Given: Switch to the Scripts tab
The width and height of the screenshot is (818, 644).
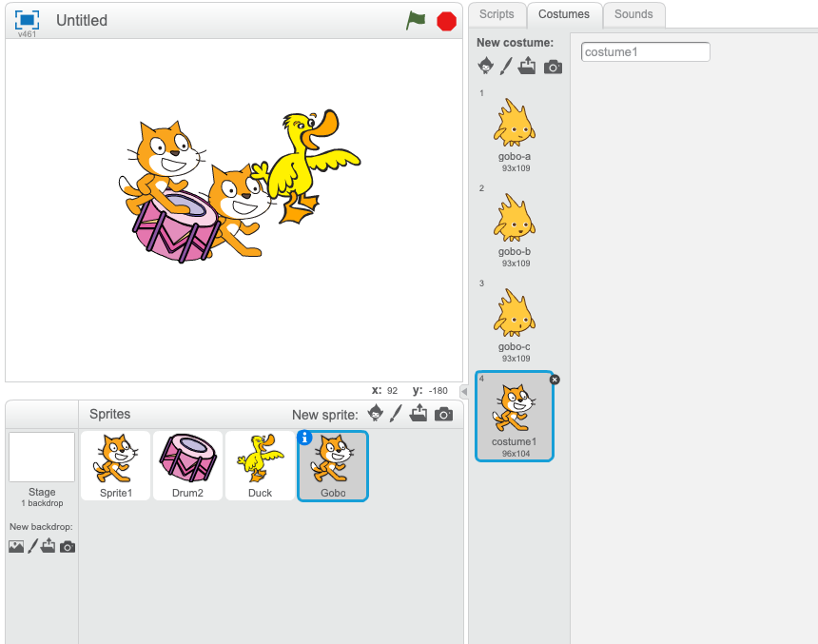Looking at the screenshot, I should 497,14.
